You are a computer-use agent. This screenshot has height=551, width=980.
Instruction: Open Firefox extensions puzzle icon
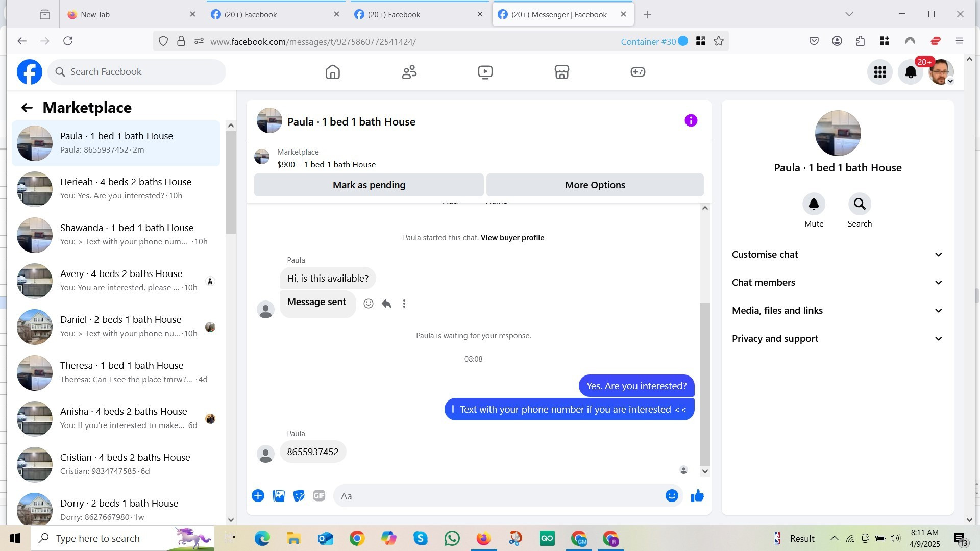coord(860,41)
